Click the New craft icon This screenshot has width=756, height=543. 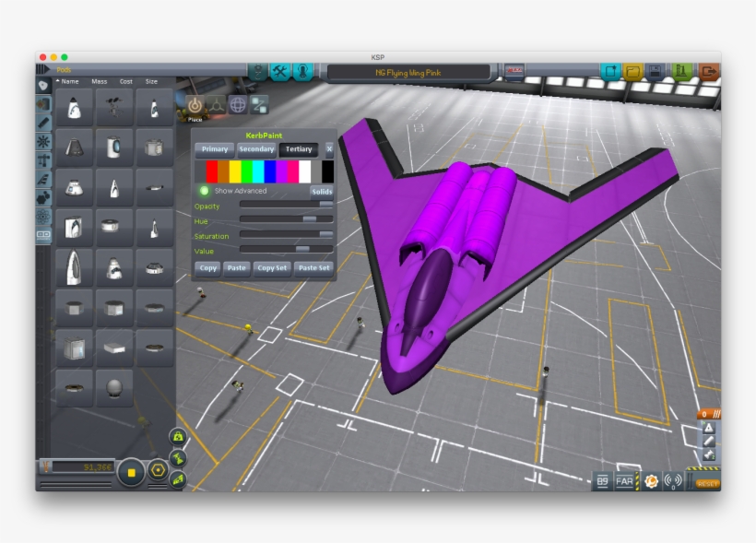point(609,72)
